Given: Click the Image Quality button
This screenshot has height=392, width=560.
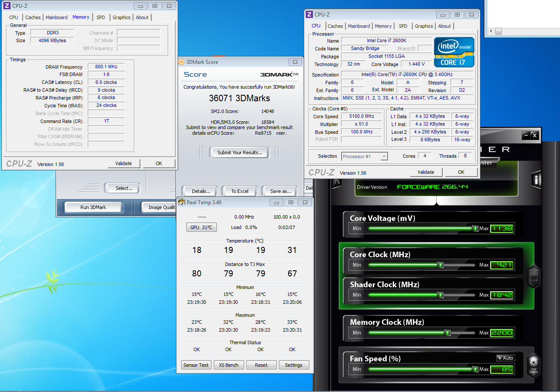Looking at the screenshot, I should (159, 207).
